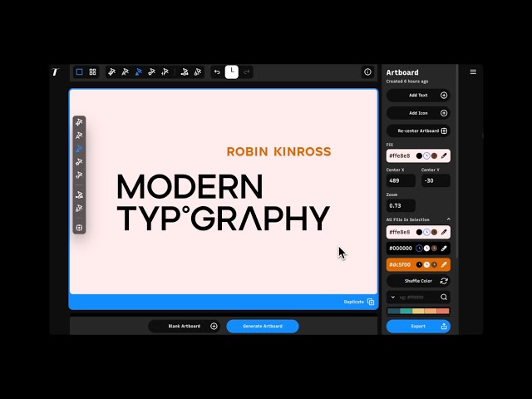The image size is (532, 399).
Task: Select the blue active tool in floating vertical toolbar
Action: tap(79, 149)
